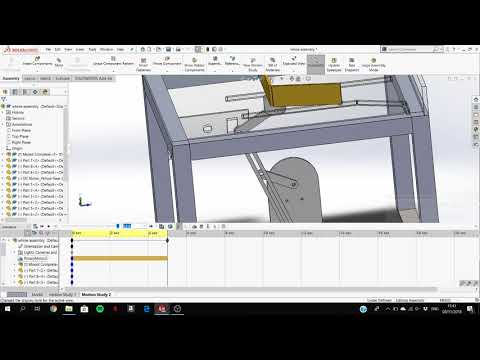This screenshot has width=480, height=360.
Task: Switch to the Assembly ribbon tab
Action: 11,78
